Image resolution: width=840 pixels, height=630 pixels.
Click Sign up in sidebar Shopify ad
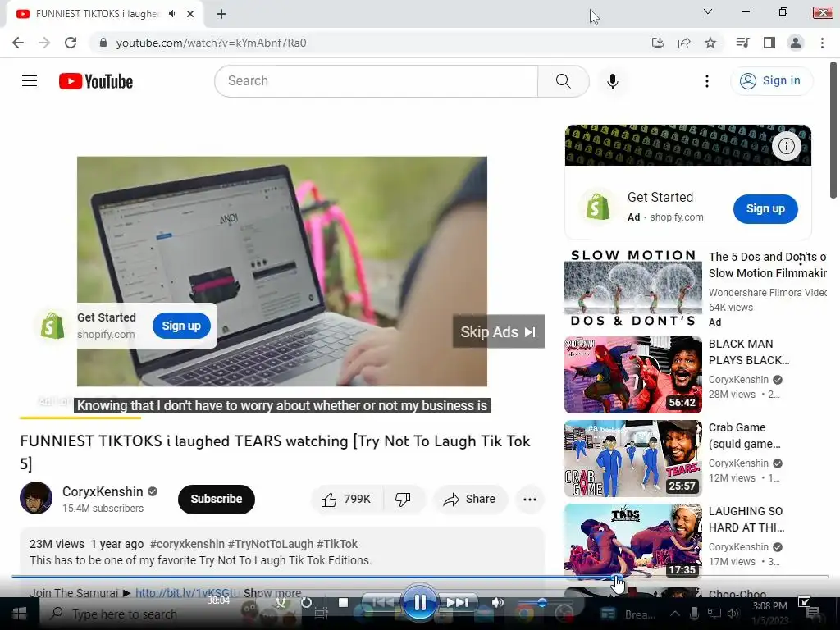765,209
